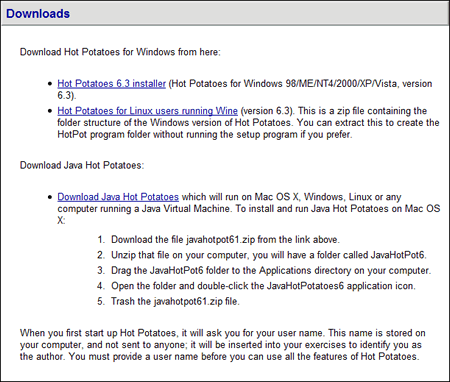Click the Downloads heading
Screen dimensions: 450x382
[38, 14]
